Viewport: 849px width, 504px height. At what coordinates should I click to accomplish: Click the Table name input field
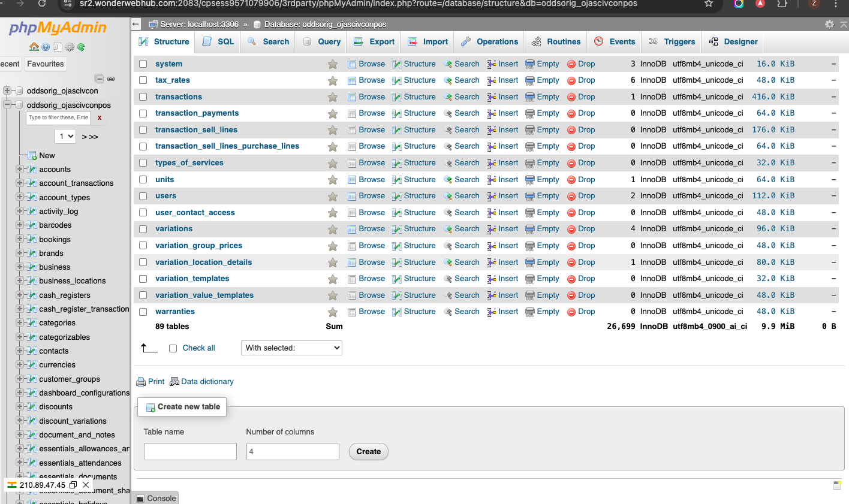tap(190, 452)
